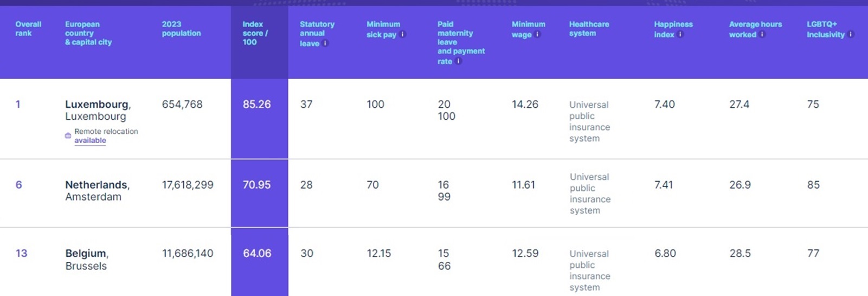Select the Netherlands, Amsterdam row entry

[97, 190]
